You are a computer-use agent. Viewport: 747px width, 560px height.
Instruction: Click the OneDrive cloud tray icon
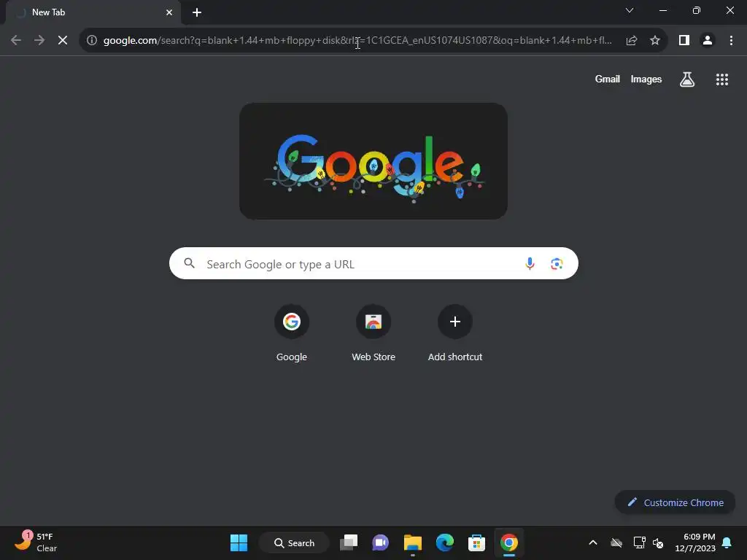click(616, 542)
